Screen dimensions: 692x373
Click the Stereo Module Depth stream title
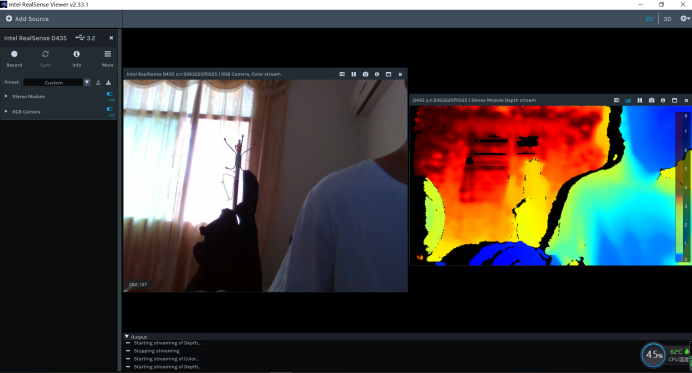(474, 100)
